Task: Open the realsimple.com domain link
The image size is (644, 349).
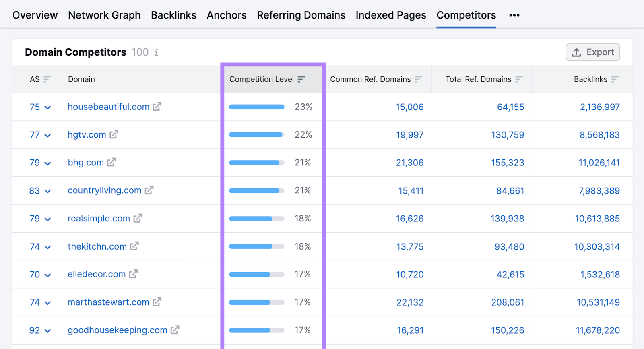Action: pyautogui.click(x=99, y=218)
